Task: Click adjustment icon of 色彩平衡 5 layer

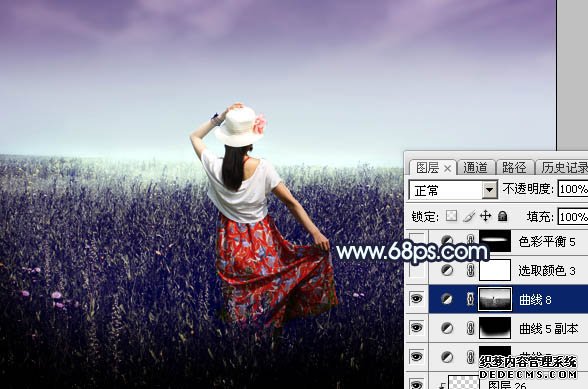Action: click(446, 240)
